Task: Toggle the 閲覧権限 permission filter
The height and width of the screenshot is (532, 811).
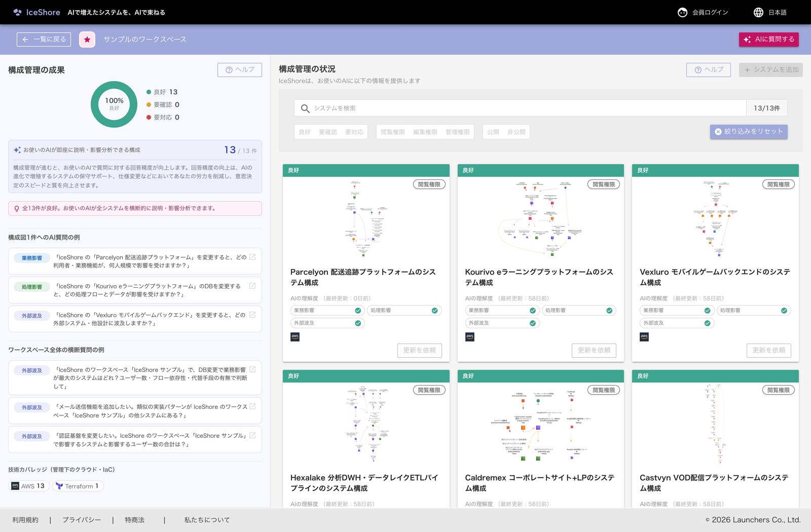Action: coord(393,132)
